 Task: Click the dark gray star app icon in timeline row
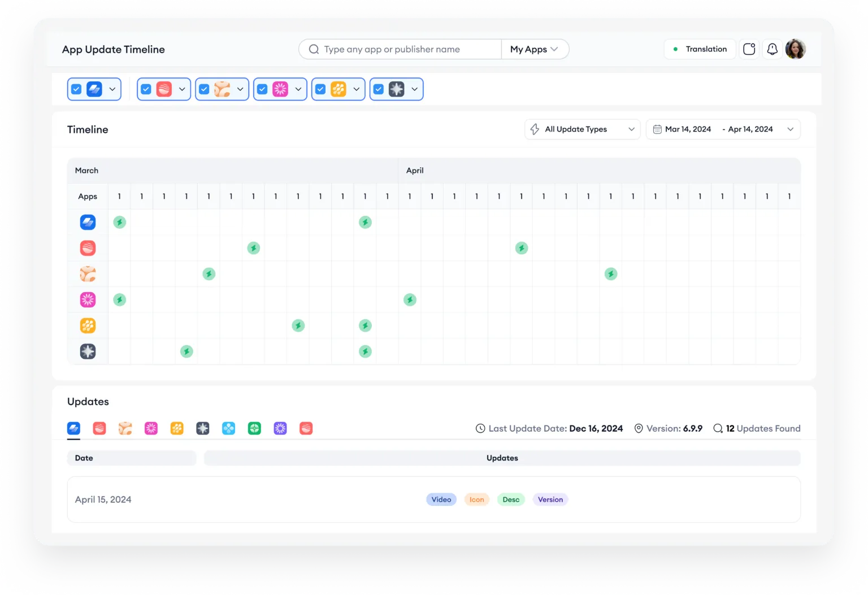88,351
